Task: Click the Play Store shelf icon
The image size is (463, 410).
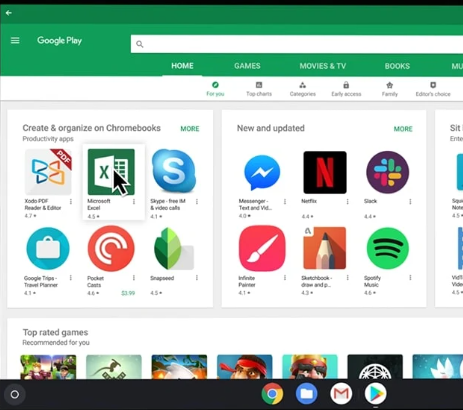Action: point(376,394)
